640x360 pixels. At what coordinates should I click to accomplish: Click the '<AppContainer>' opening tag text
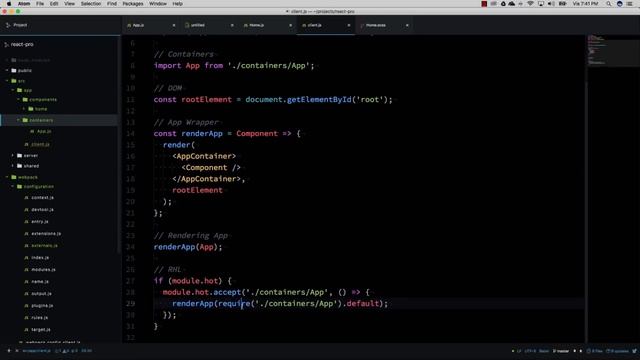(204, 156)
